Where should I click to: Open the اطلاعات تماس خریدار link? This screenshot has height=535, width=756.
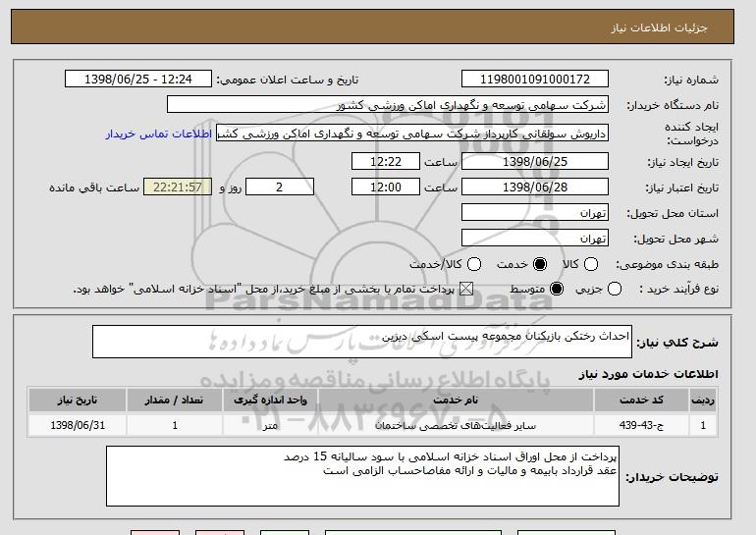[x=159, y=134]
